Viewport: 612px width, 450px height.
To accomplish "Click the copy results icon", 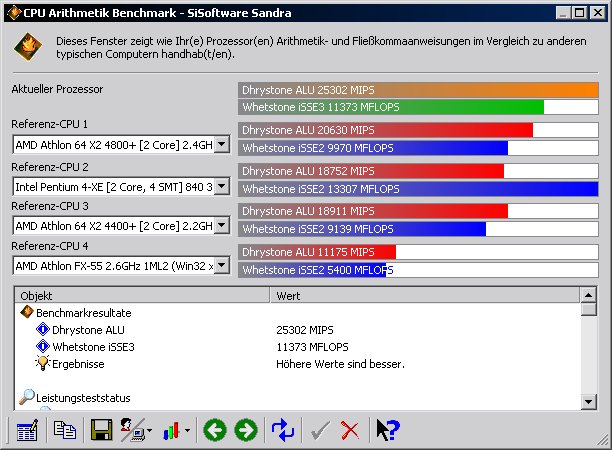I will click(65, 430).
